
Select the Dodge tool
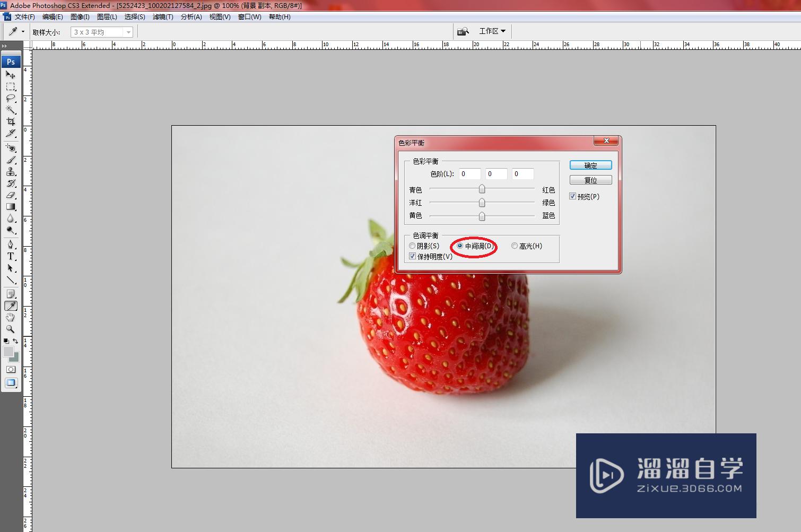[11, 230]
